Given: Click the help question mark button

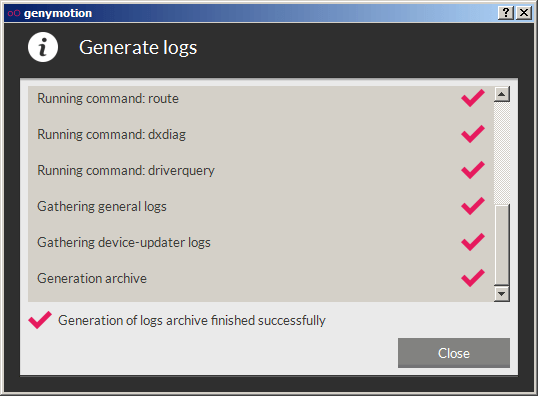Looking at the screenshot, I should (x=505, y=13).
